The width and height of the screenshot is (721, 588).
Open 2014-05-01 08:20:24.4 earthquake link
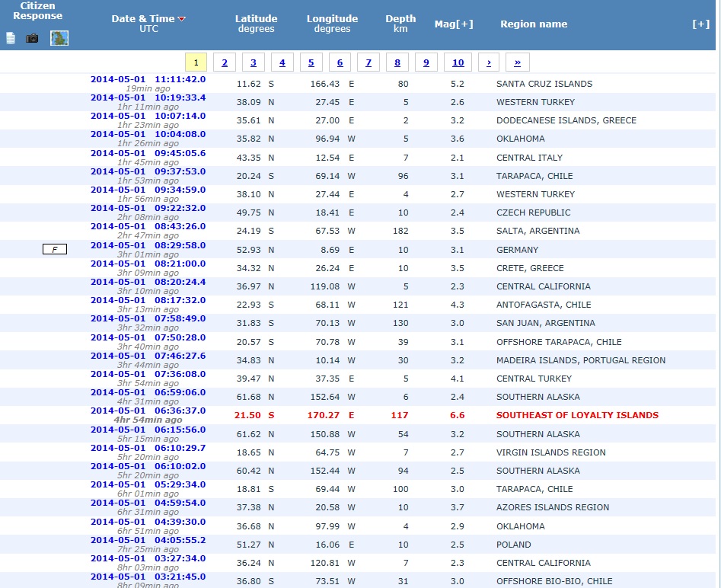point(148,282)
